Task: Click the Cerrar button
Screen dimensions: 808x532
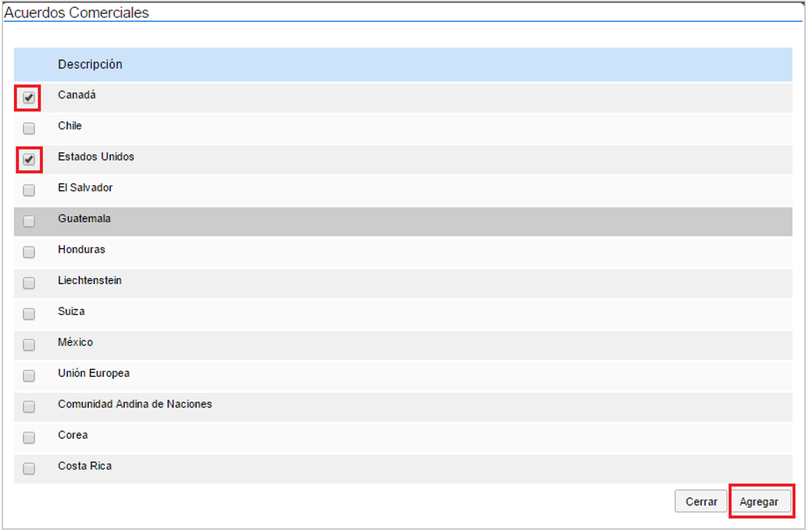Action: click(701, 501)
